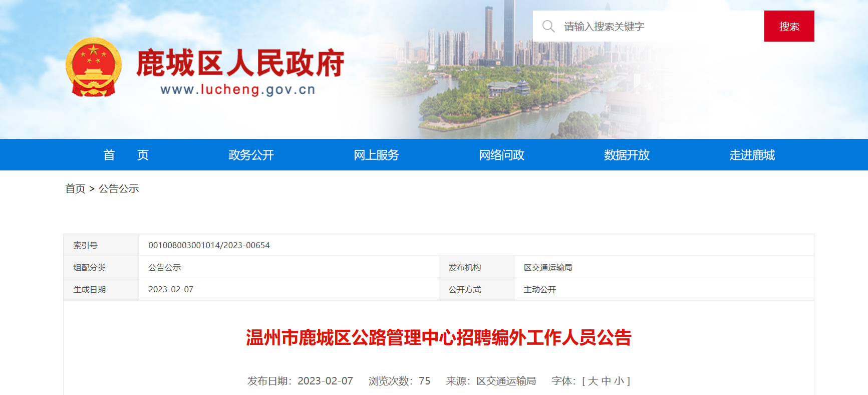Screen dimensions: 868x395
Task: Click the national emblem logo
Action: (94, 67)
